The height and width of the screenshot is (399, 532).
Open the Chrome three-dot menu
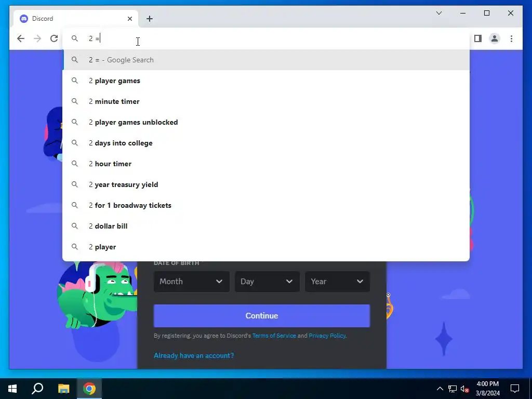click(x=511, y=38)
